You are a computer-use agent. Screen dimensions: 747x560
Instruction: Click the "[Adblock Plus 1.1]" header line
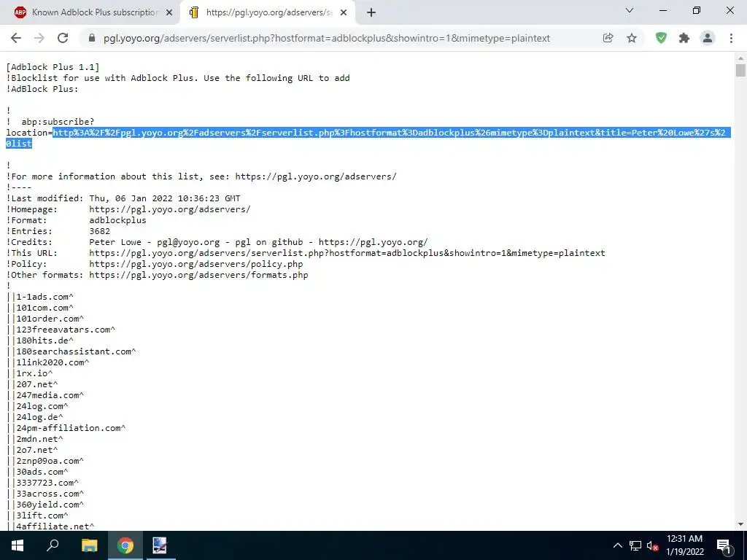(53, 67)
